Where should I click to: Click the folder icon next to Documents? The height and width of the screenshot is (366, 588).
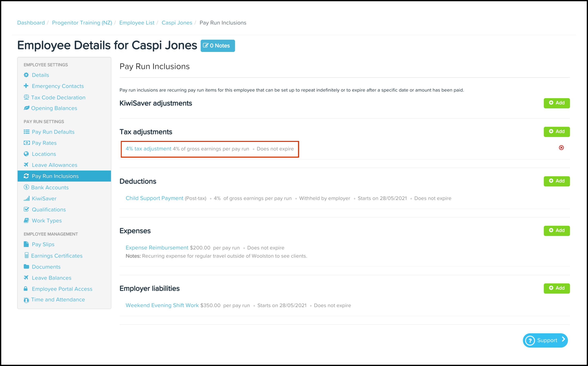click(x=26, y=266)
